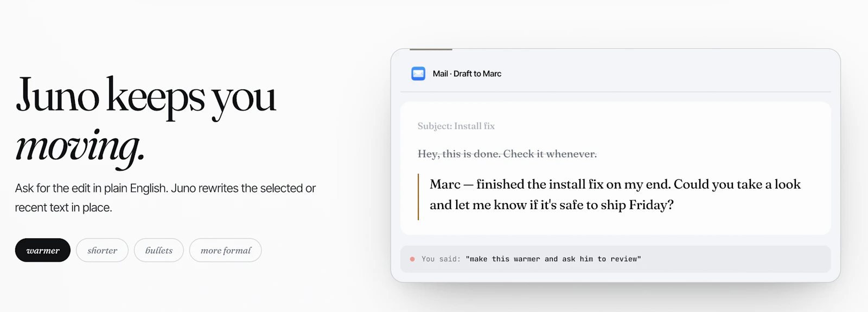Click the red recording dot indicator
Image resolution: width=868 pixels, height=312 pixels.
[412, 259]
